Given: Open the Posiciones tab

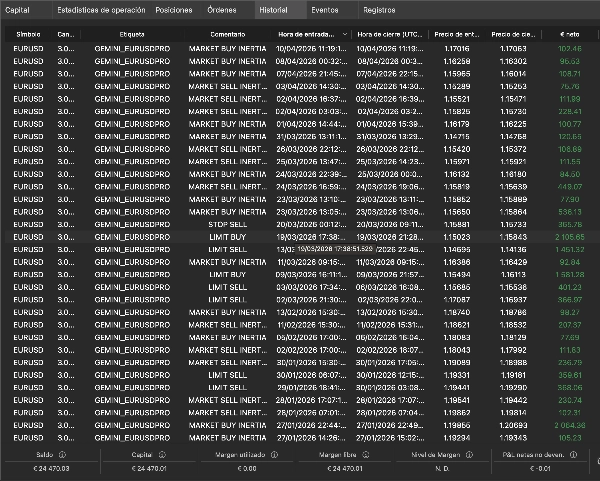Looking at the screenshot, I should [x=175, y=8].
